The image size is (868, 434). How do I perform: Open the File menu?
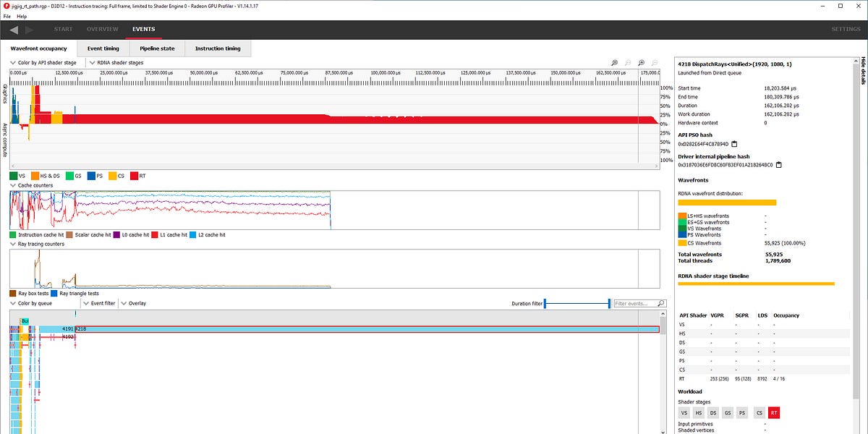click(x=7, y=16)
